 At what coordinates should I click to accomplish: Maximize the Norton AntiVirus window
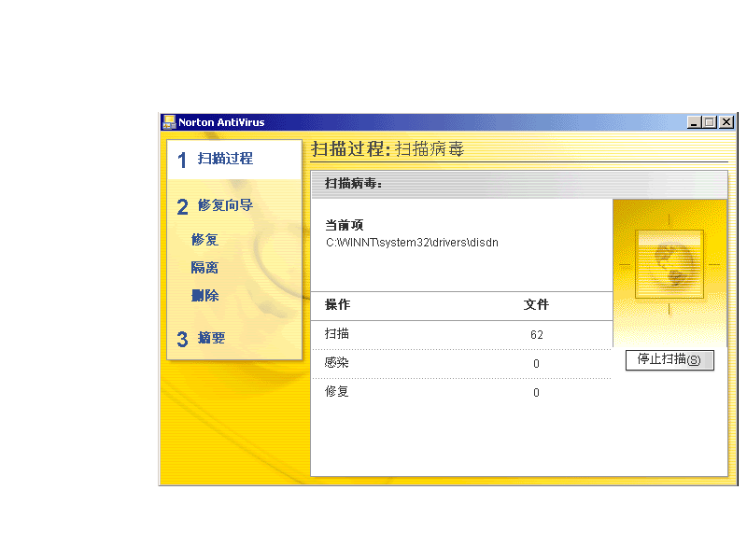(710, 122)
